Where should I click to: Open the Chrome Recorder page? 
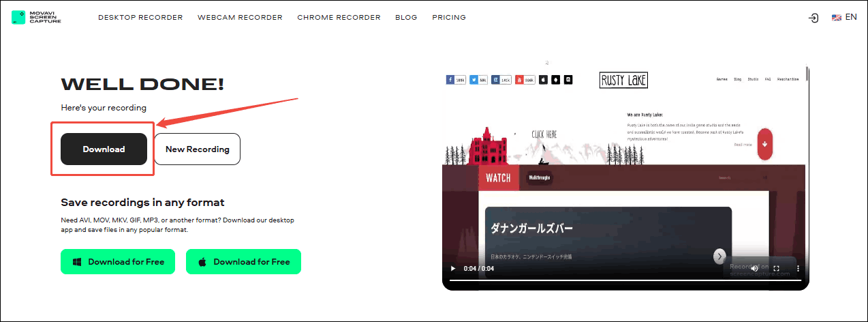[339, 18]
